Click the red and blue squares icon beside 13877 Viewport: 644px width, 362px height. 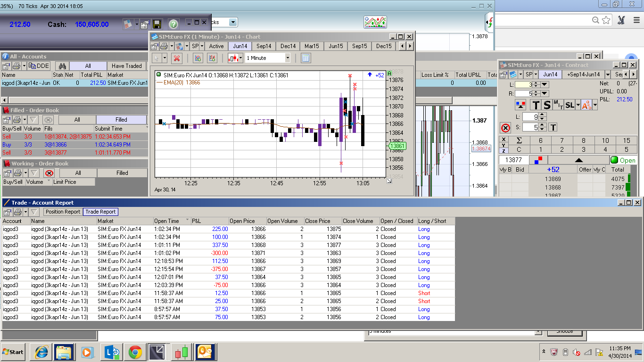tap(538, 160)
